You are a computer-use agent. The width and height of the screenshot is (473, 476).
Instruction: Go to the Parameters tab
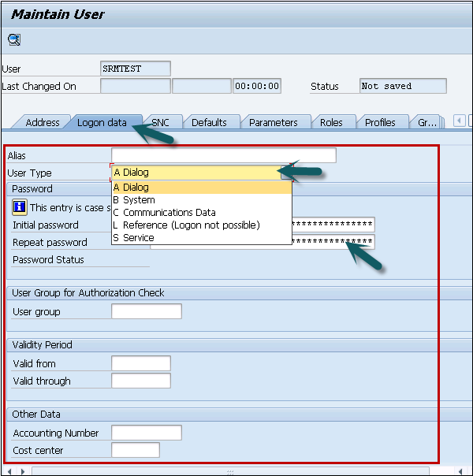[x=274, y=122]
